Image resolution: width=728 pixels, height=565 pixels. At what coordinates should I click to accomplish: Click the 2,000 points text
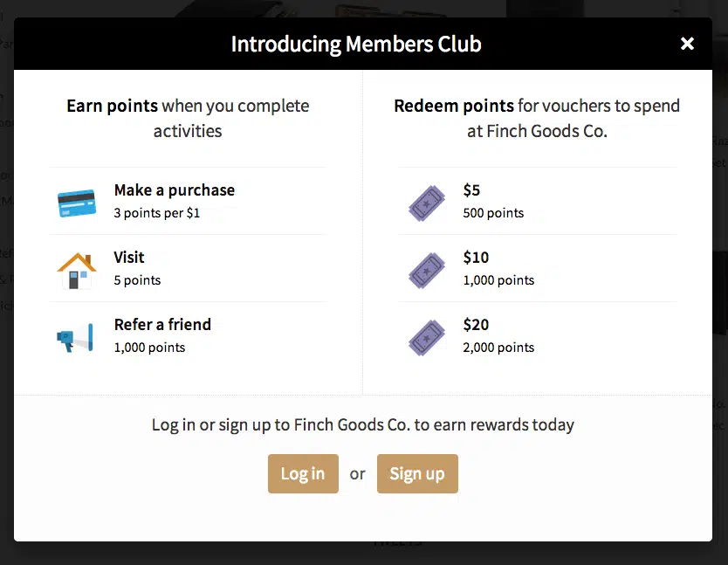pyautogui.click(x=498, y=347)
